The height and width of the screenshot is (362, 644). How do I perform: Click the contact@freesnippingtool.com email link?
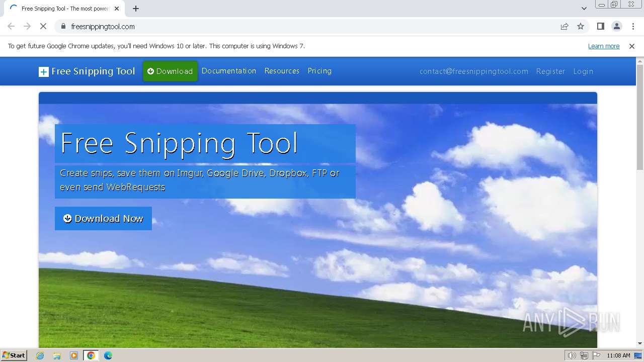click(x=474, y=71)
